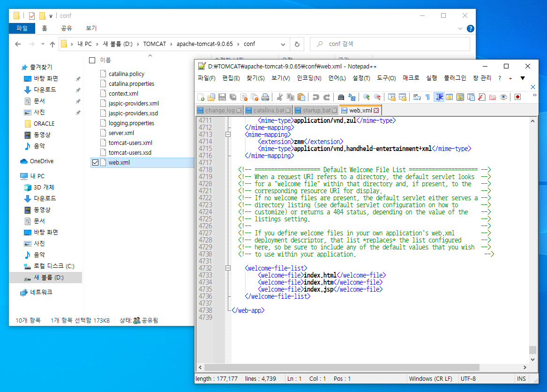Click the Undo arrow icon

315,97
